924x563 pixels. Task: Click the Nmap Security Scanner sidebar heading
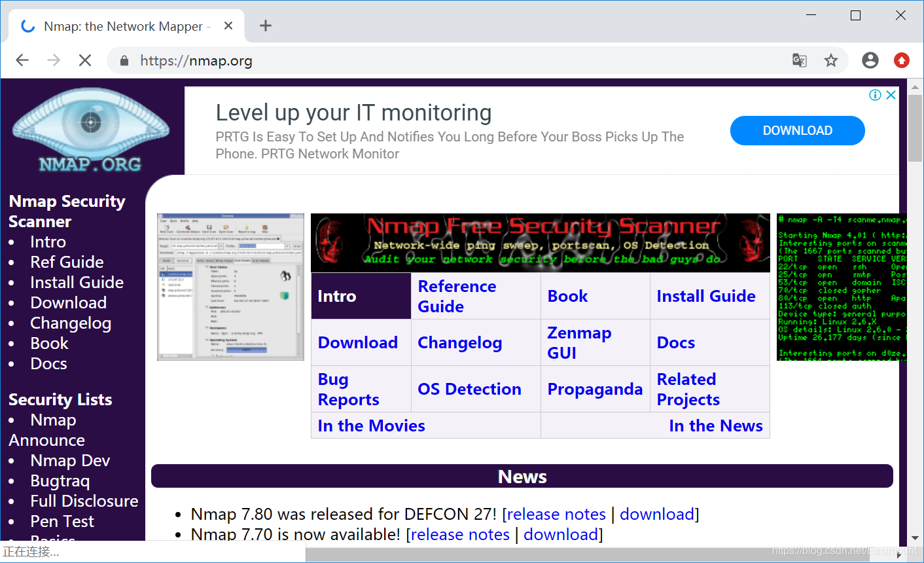[x=67, y=211]
